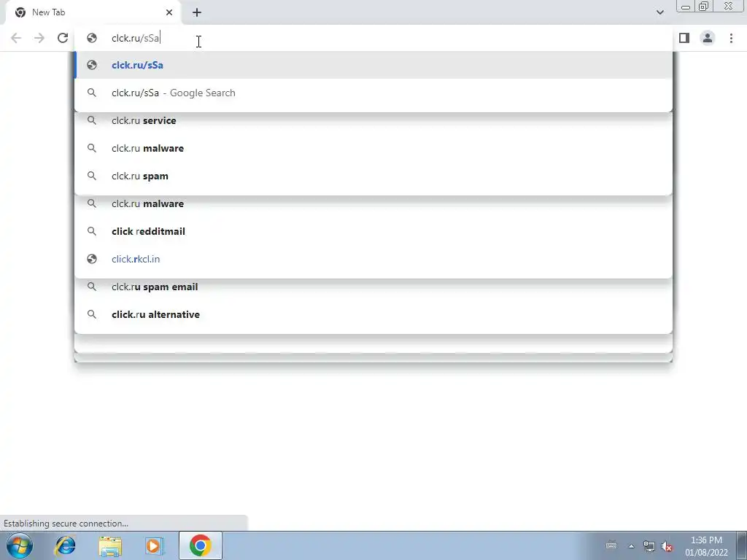This screenshot has height=560, width=747.
Task: Choose clck.ru/sSa - Google Search suggestion
Action: [373, 93]
